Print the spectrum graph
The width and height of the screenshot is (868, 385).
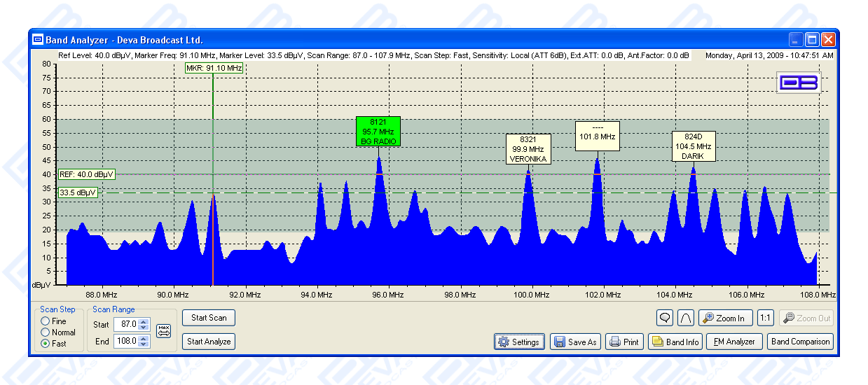point(624,342)
